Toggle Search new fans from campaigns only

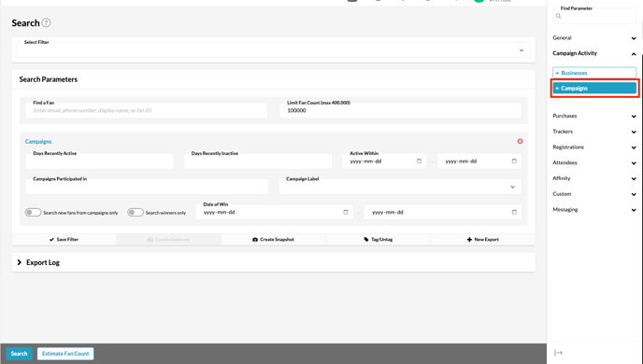click(34, 212)
